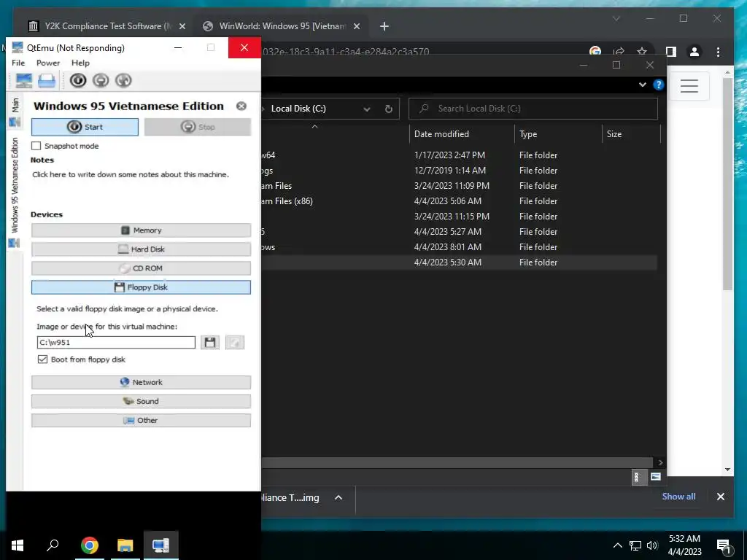Click the open machine toolbar icon in QtEmu
747x560 pixels.
coord(47,80)
